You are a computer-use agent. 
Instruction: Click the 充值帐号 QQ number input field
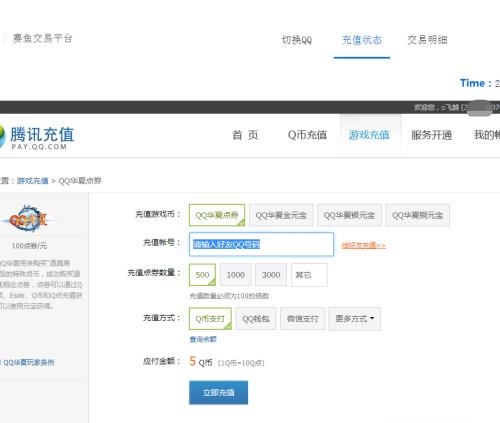[261, 244]
